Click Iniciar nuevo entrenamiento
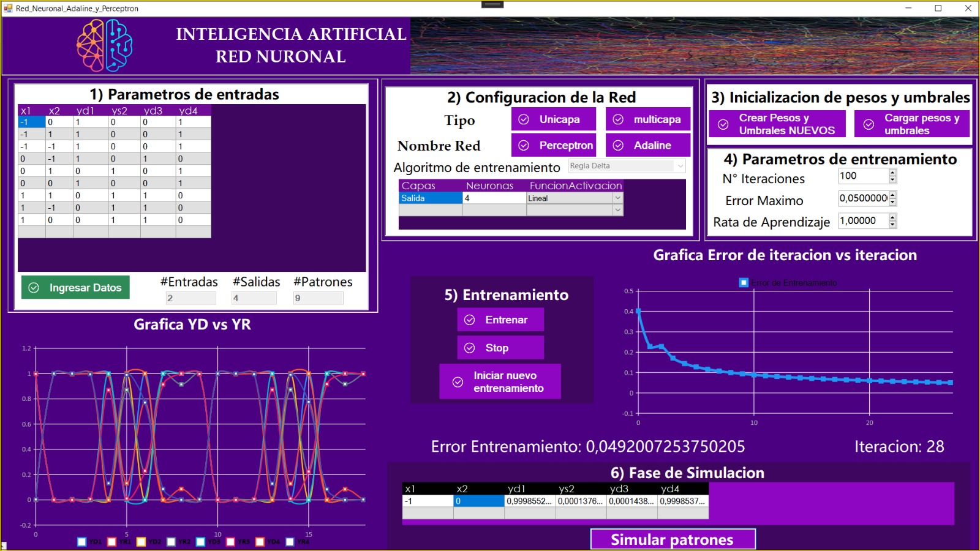 coord(500,381)
